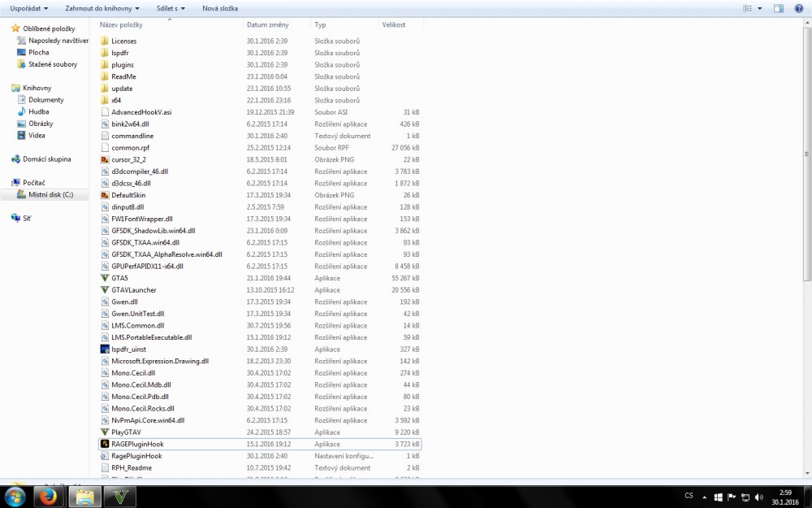Show hidden tray icons arrow
The image size is (812, 508).
(x=704, y=497)
